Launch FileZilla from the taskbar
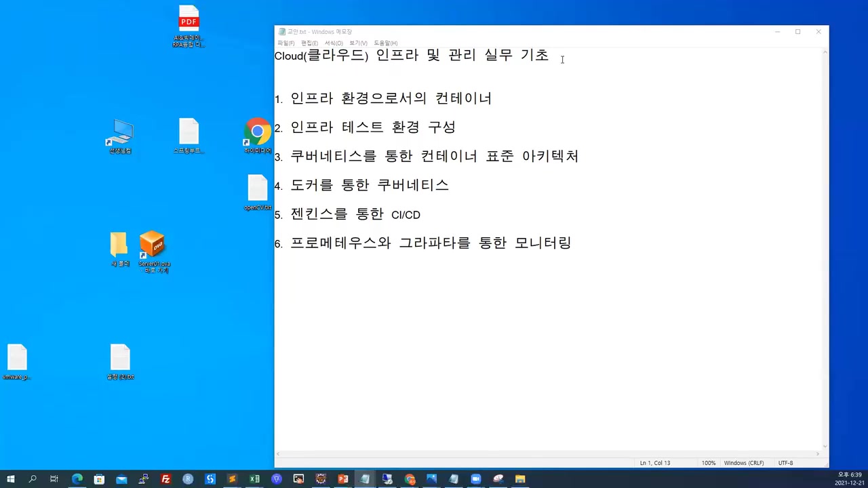 (x=165, y=479)
